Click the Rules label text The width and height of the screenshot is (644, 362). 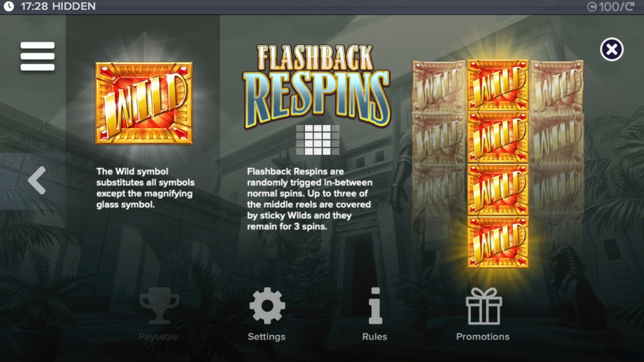375,337
